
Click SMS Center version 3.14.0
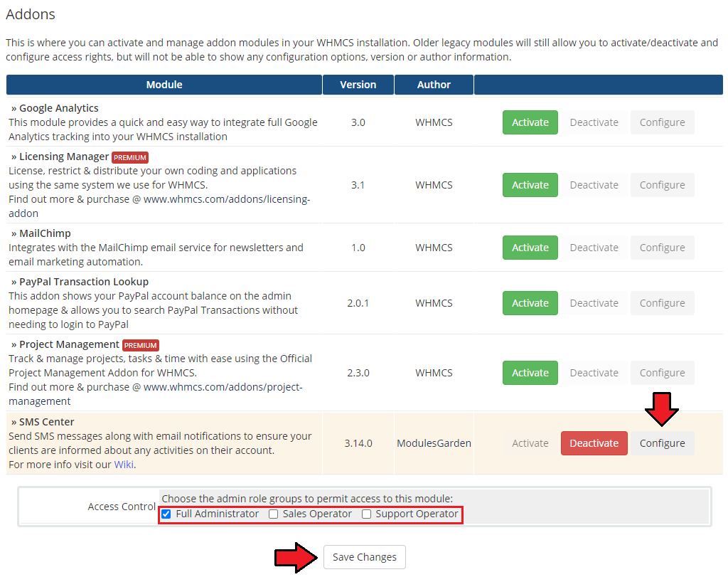358,443
